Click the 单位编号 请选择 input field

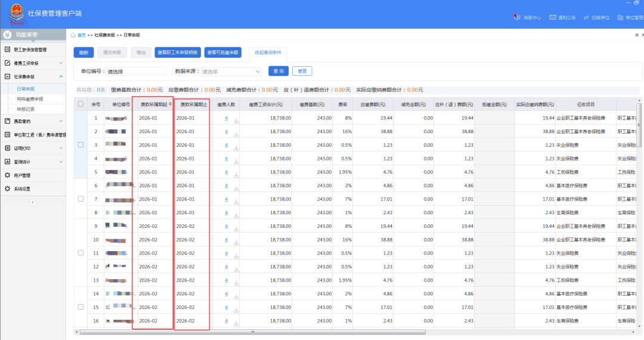pyautogui.click(x=137, y=72)
